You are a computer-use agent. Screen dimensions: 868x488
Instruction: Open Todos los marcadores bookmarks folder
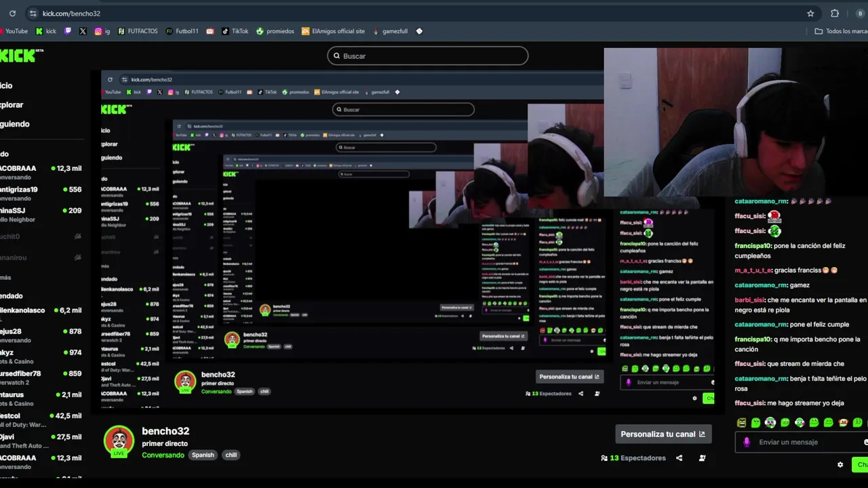pyautogui.click(x=841, y=31)
